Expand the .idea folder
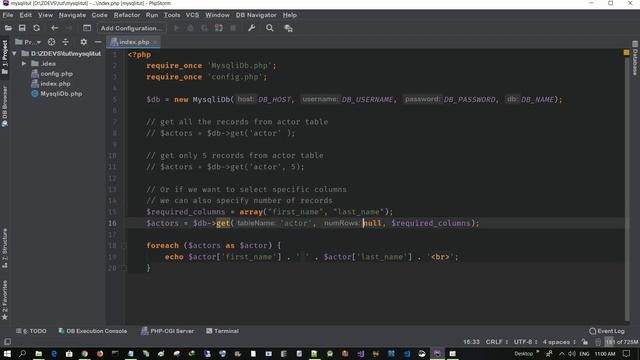 pos(24,64)
